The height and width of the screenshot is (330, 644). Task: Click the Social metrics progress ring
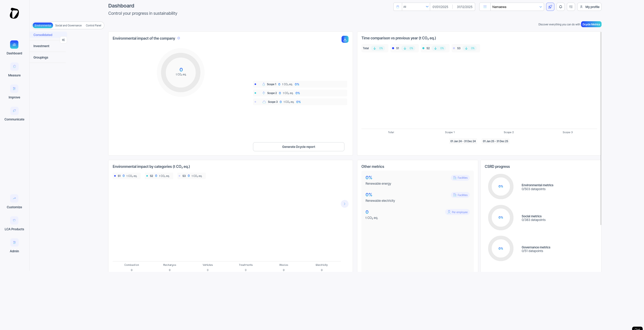[501, 218]
